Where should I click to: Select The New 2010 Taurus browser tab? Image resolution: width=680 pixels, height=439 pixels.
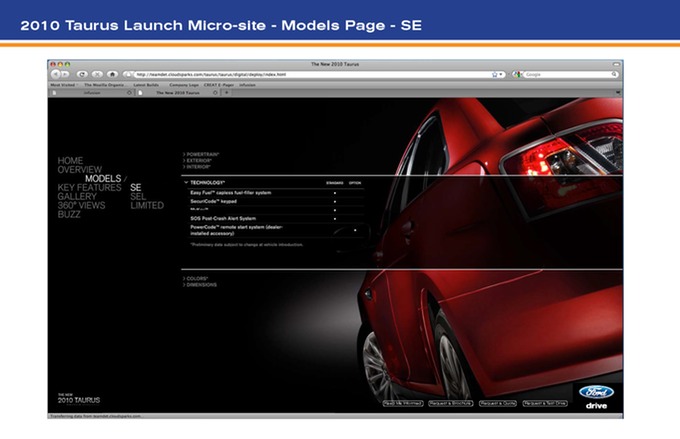tap(178, 93)
